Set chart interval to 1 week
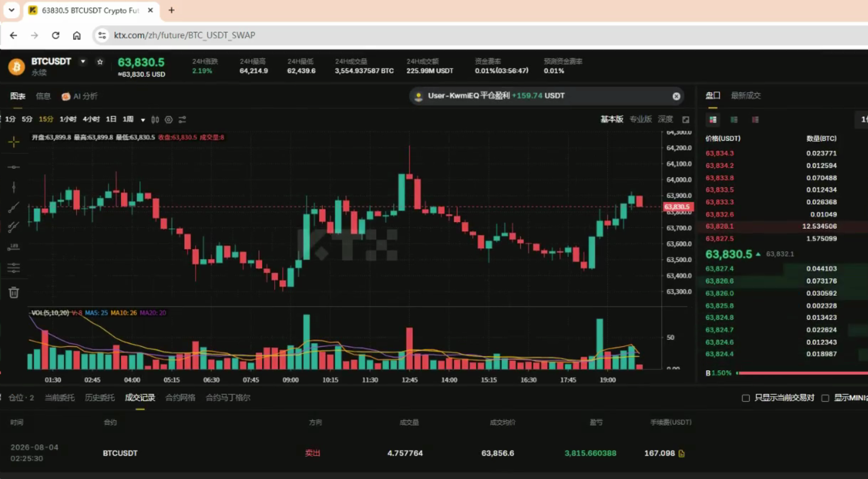This screenshot has height=479, width=868. point(128,119)
